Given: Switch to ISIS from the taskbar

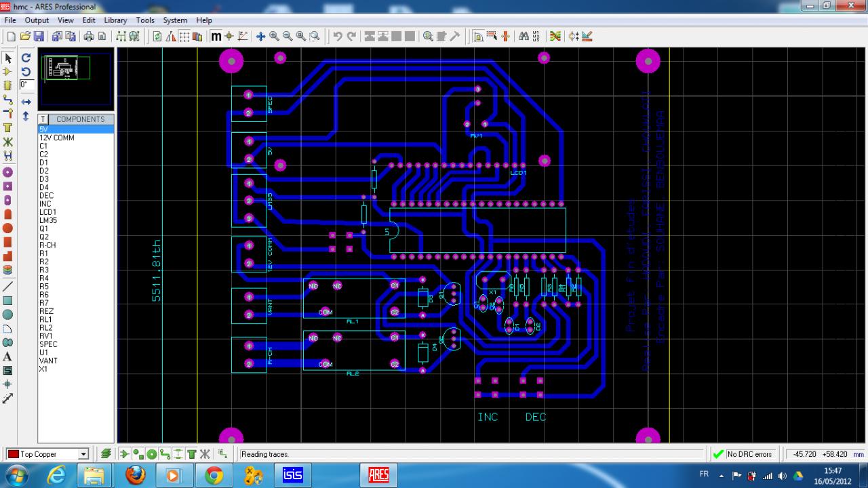Looking at the screenshot, I should [293, 474].
